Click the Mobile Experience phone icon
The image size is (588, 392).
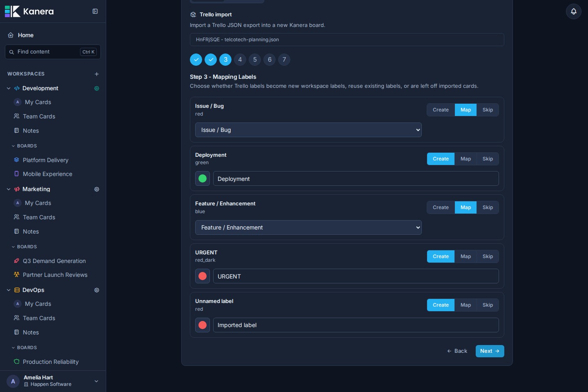point(17,174)
